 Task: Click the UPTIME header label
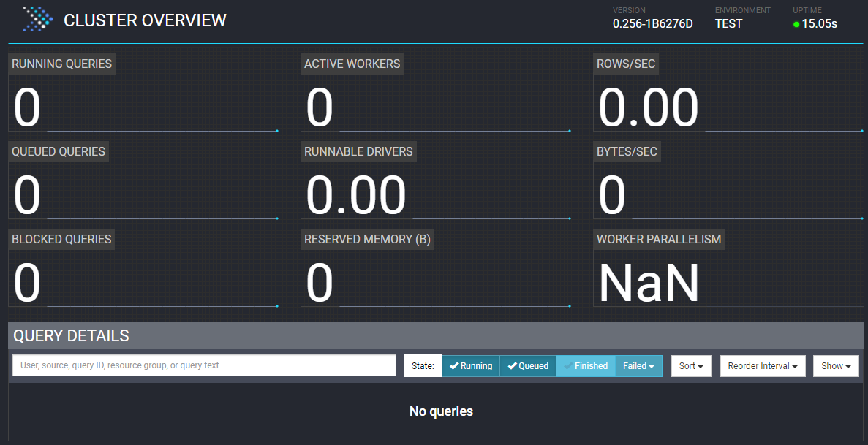click(807, 10)
